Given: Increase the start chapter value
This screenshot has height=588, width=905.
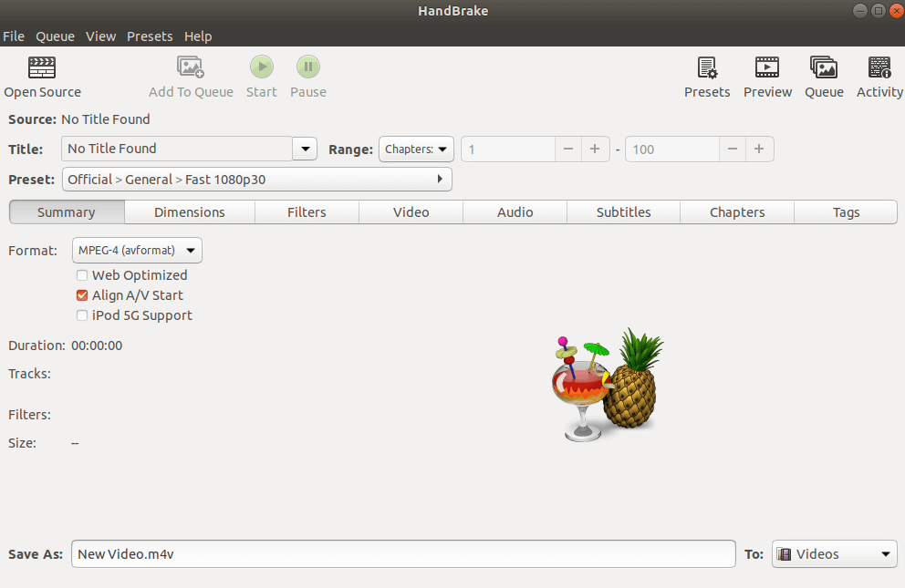Looking at the screenshot, I should click(x=595, y=150).
